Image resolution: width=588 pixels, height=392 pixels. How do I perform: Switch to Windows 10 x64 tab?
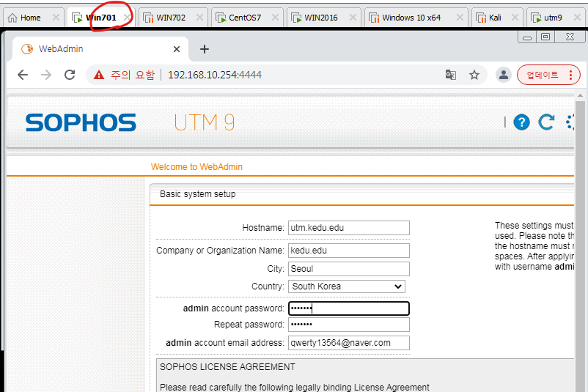click(x=411, y=18)
